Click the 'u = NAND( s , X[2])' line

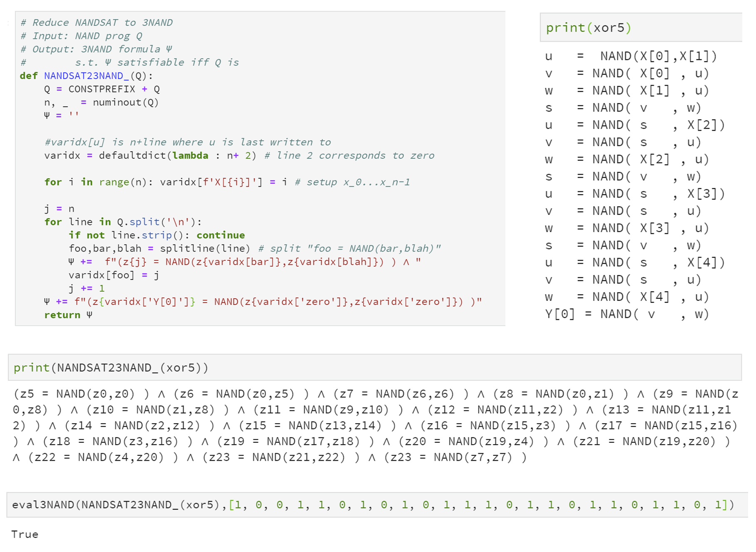(x=635, y=125)
